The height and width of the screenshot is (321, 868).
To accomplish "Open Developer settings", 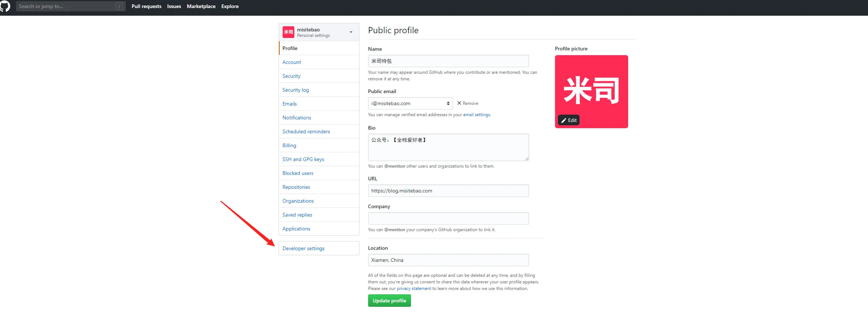I will coord(319,248).
